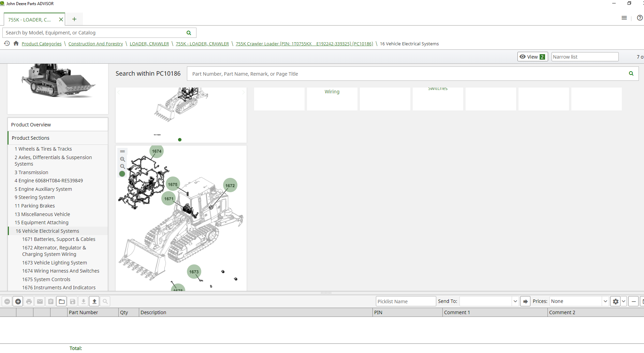The image size is (644, 353).
Task: Click callout 1672 on the diagram
Action: point(230,185)
